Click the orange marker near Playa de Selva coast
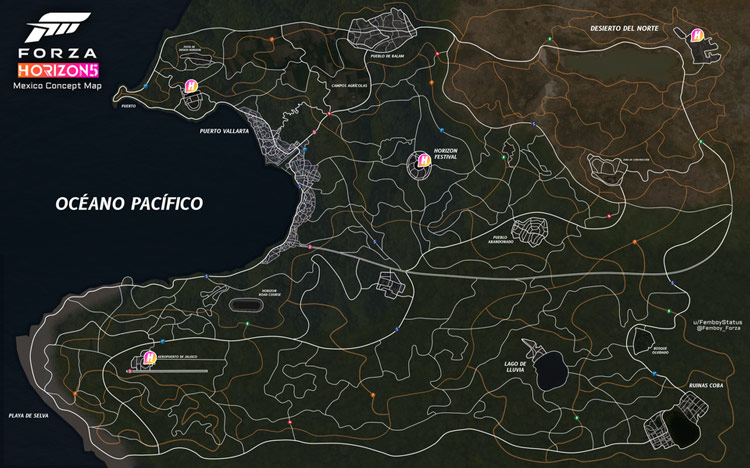Viewport: 750px width, 468px height. pos(75,394)
